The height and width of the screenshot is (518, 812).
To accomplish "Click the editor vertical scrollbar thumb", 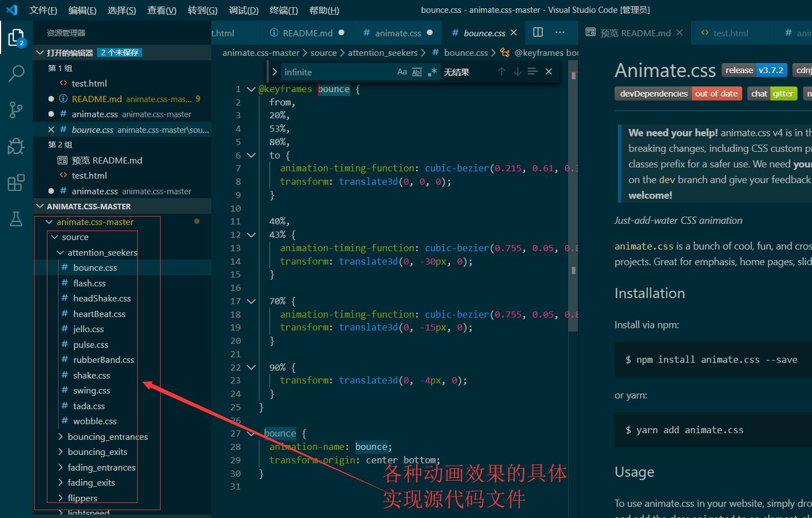I will (573, 195).
